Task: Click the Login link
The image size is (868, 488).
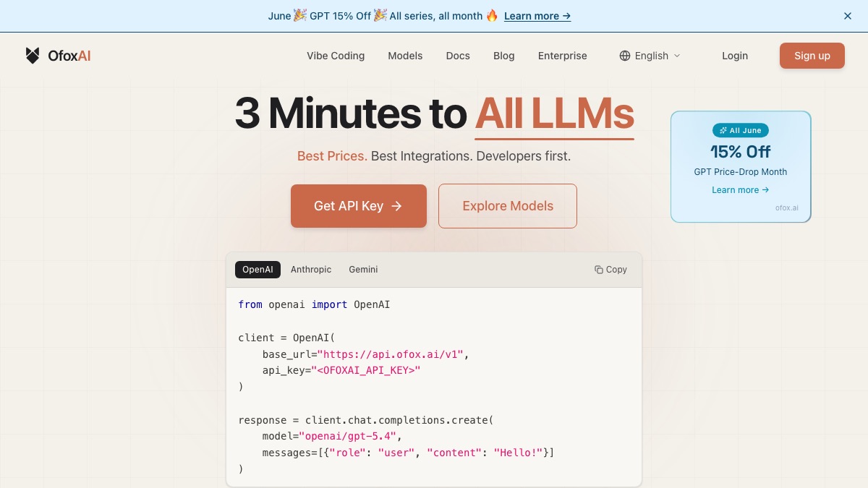Action: [x=735, y=56]
